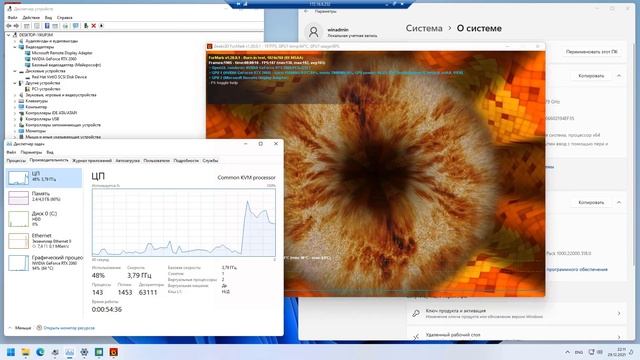Open Device Manager Действие menu
The height and width of the screenshot is (360, 640).
pos(31,18)
